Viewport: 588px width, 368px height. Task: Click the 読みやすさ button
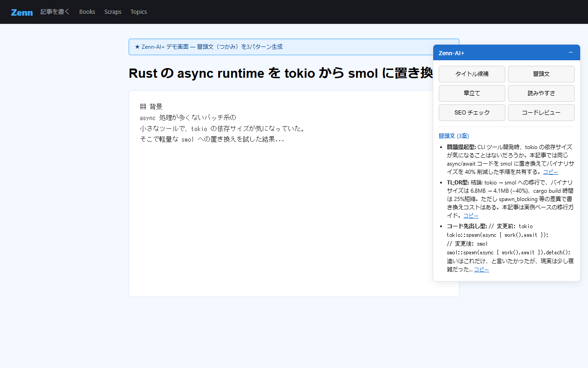[x=541, y=93]
